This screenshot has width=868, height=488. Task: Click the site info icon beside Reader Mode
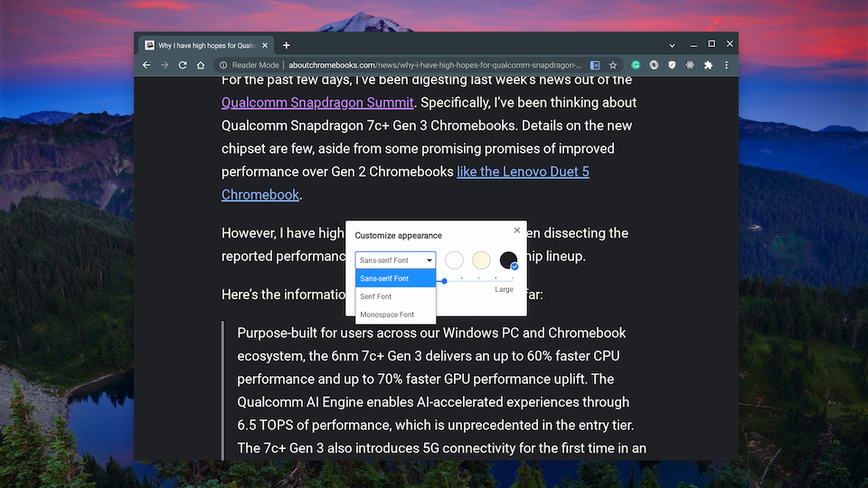tap(223, 65)
